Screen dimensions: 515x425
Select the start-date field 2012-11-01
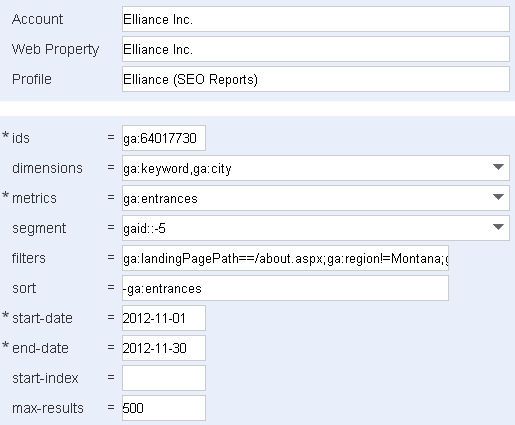164,318
